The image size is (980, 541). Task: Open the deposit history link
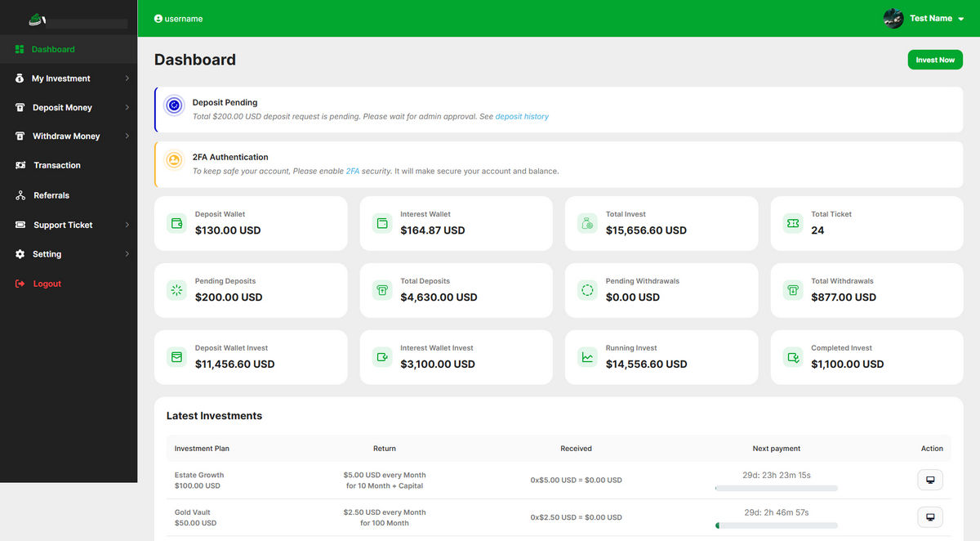522,117
